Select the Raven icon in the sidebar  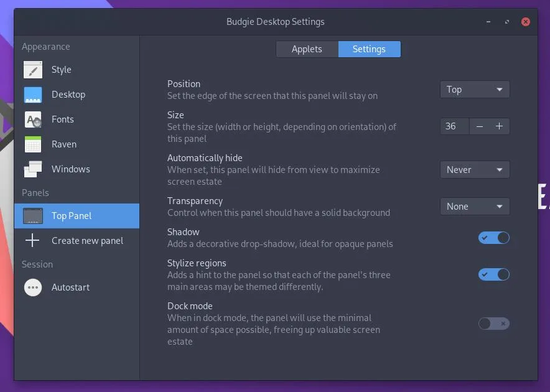pyautogui.click(x=33, y=144)
